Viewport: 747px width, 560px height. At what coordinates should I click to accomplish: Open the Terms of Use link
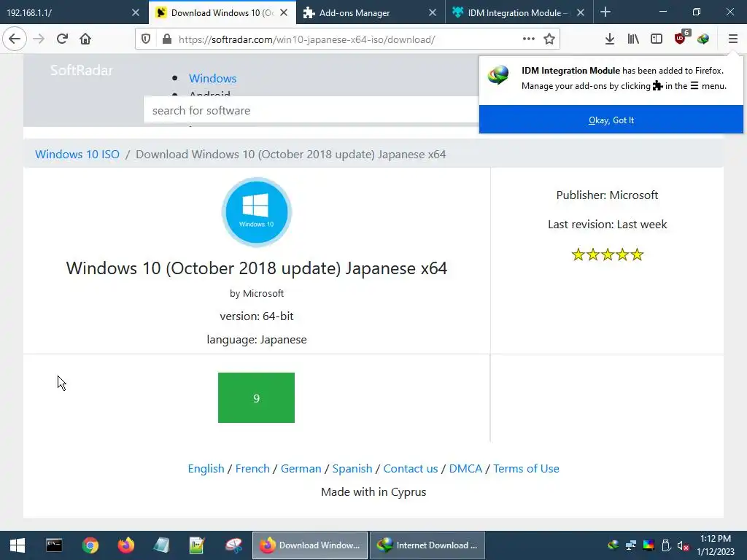[526, 469]
